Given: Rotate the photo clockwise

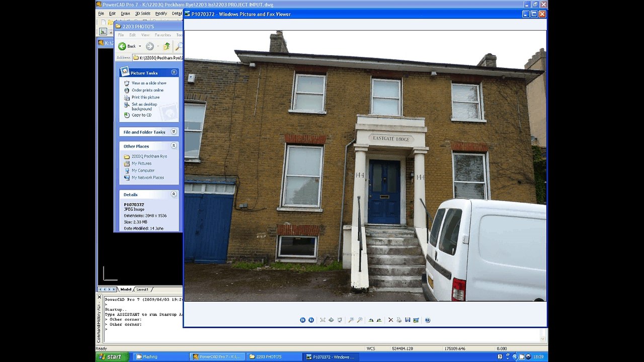Looking at the screenshot, I should click(371, 320).
